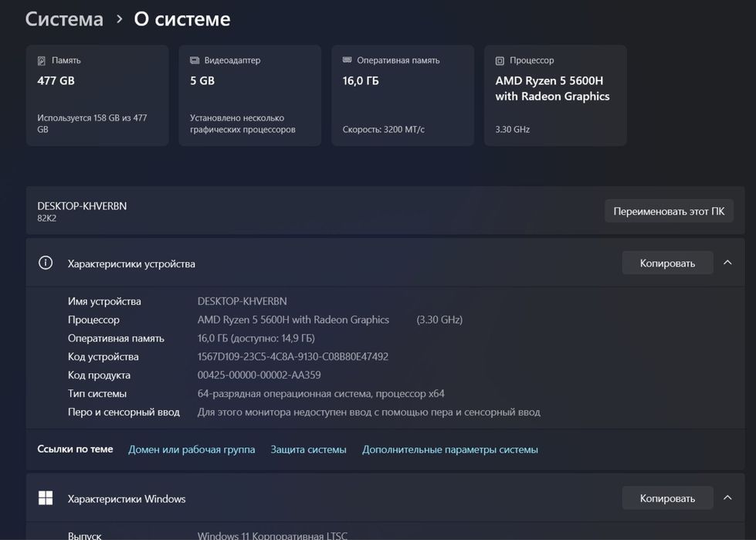The height and width of the screenshot is (540, 756).
Task: Click the Ссылки по теме label
Action: click(75, 449)
